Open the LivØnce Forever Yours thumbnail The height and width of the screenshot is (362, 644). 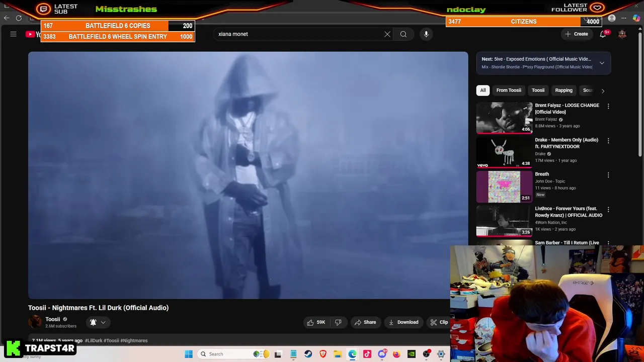[x=504, y=221]
